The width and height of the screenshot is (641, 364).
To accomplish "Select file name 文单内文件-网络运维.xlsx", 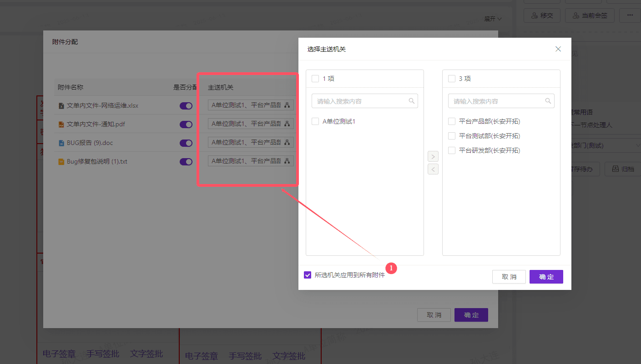I will 102,105.
